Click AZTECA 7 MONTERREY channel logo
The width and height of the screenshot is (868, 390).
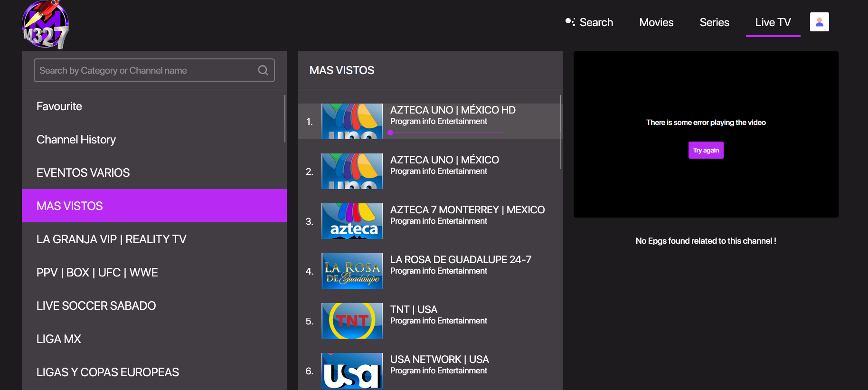(x=352, y=221)
